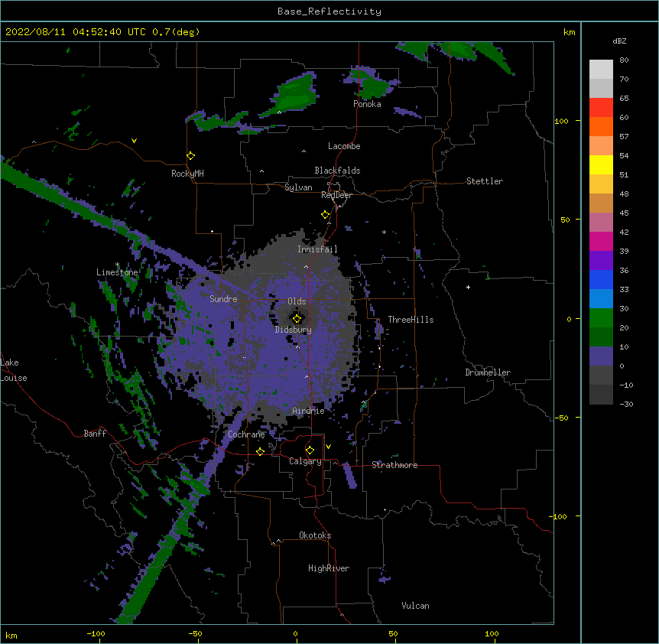Click the Limestone label

117,272
